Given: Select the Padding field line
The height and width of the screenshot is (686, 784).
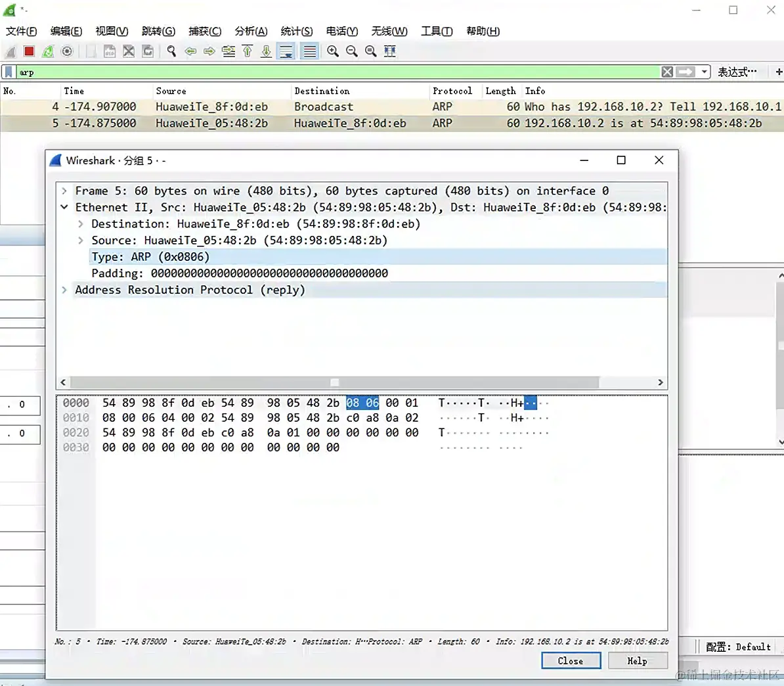Looking at the screenshot, I should click(x=240, y=273).
